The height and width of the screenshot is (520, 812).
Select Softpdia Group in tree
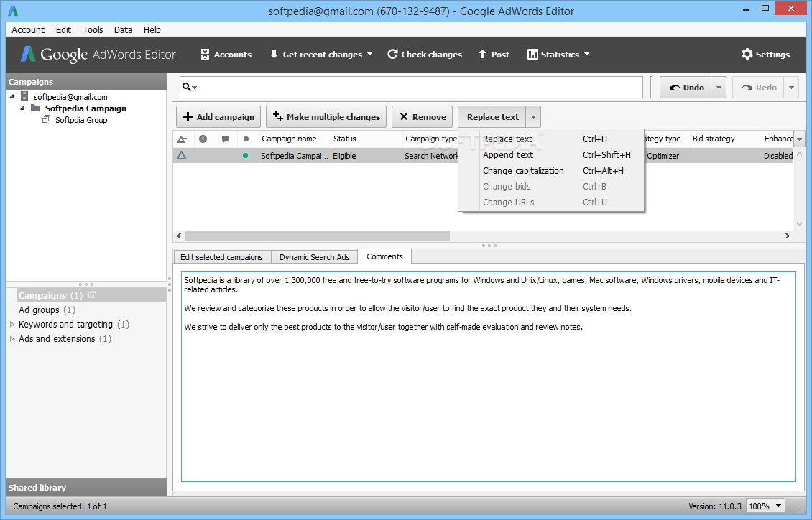tap(81, 120)
